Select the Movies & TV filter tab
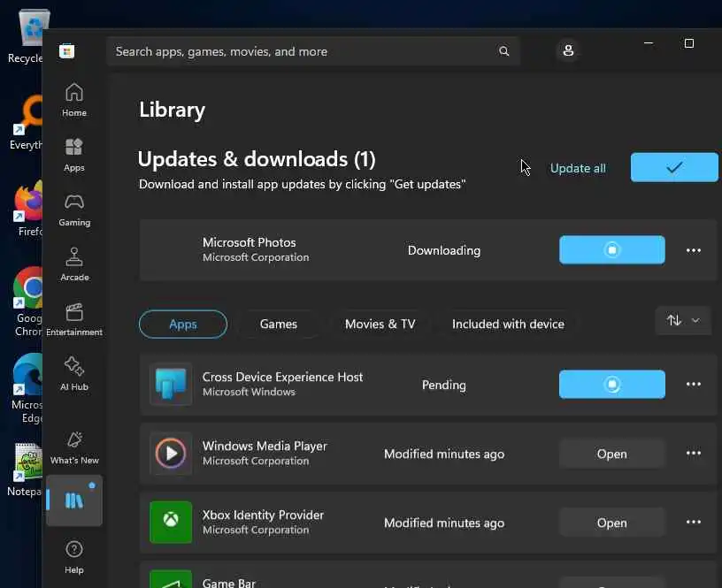Screen dimensions: 722x588 [x=380, y=324]
